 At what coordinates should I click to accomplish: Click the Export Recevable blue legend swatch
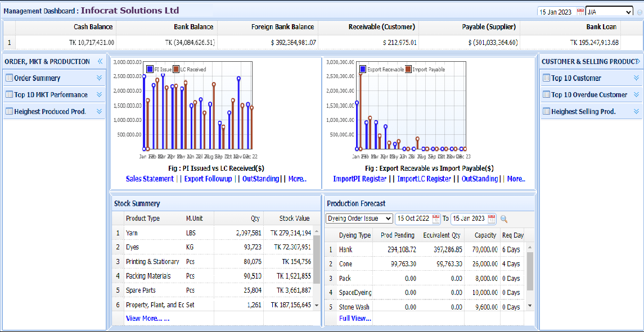[x=362, y=69]
